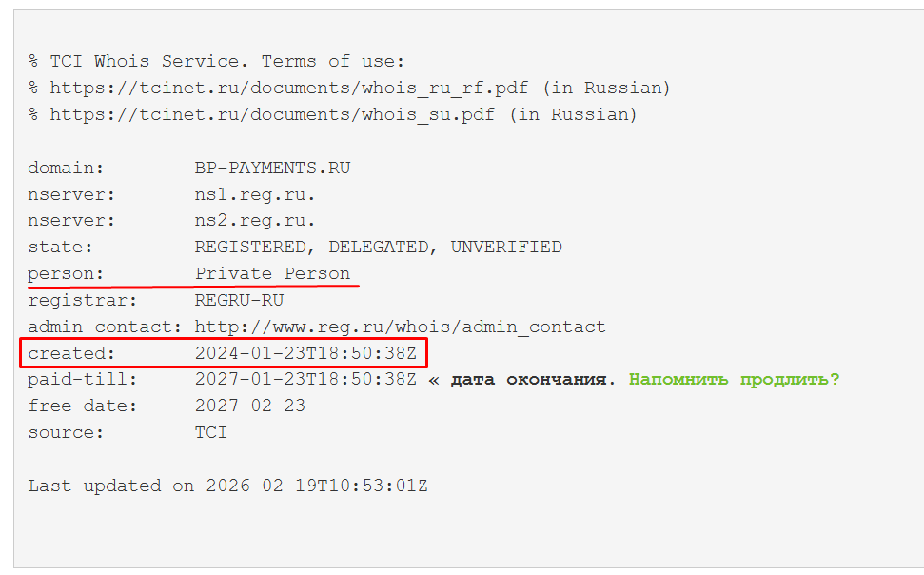Click the "admin-contact:" field label
The image size is (924, 575).
click(x=105, y=327)
